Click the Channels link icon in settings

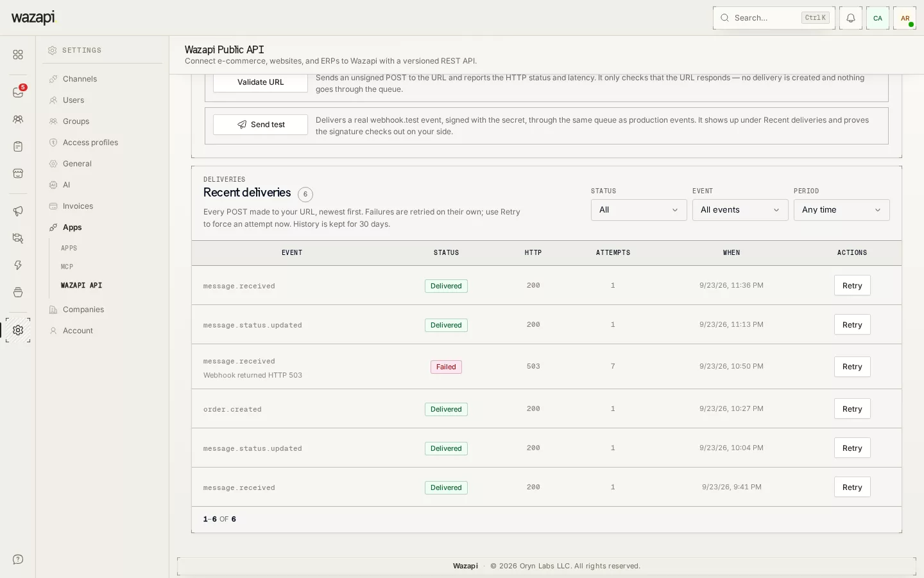tap(53, 79)
